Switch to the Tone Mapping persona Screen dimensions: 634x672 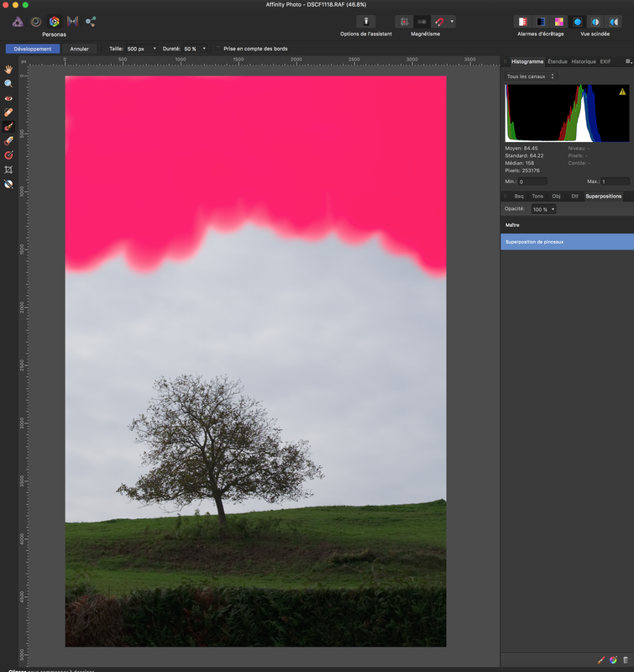[x=72, y=22]
